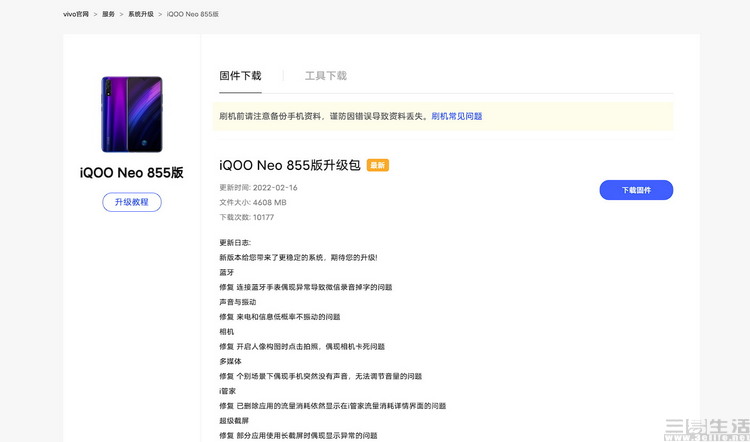Select the 下载次数: 10177 line
The height and width of the screenshot is (442, 750).
(x=246, y=217)
